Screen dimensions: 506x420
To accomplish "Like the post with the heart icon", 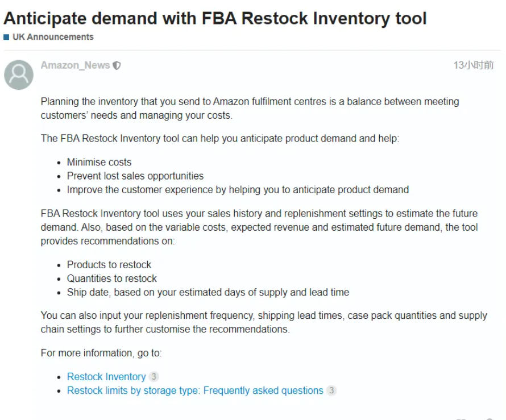I will (462, 419).
